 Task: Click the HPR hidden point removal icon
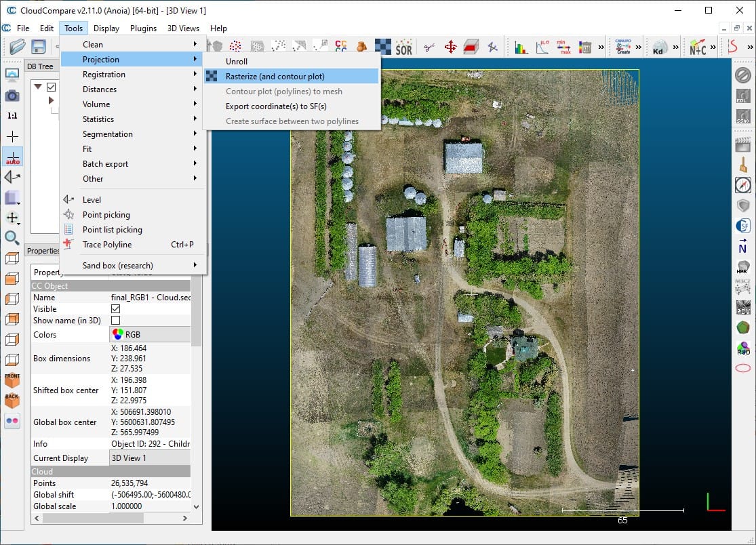(743, 267)
